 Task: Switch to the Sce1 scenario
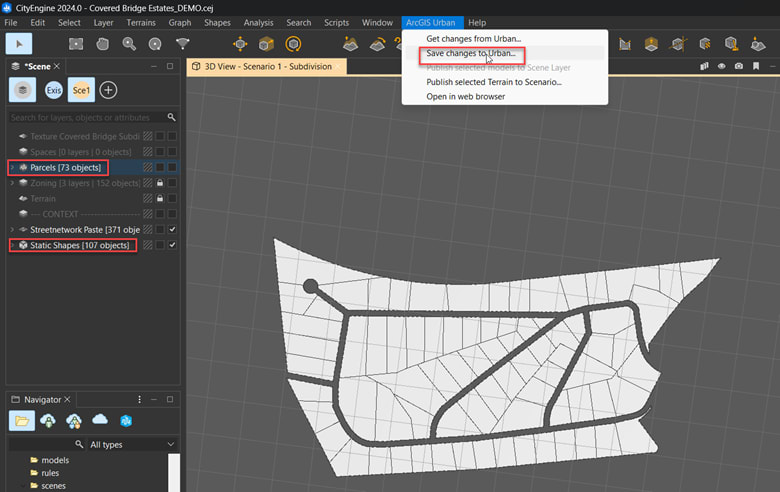[81, 90]
